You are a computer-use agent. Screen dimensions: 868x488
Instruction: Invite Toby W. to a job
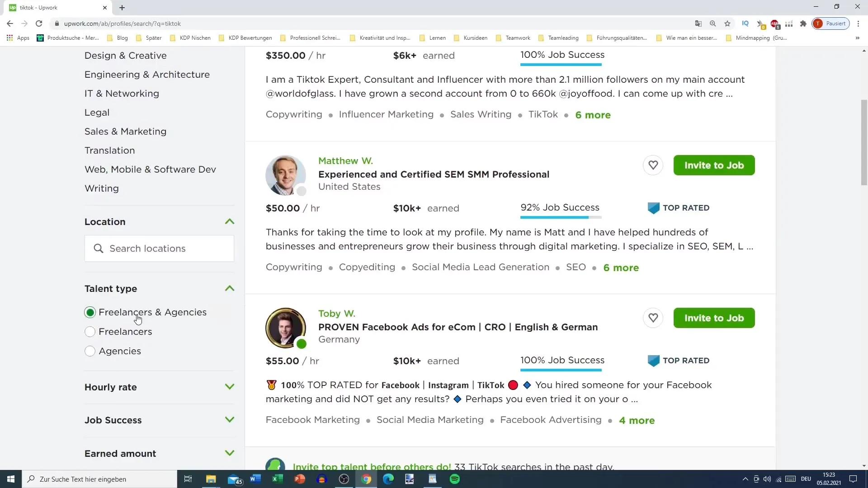tap(714, 318)
